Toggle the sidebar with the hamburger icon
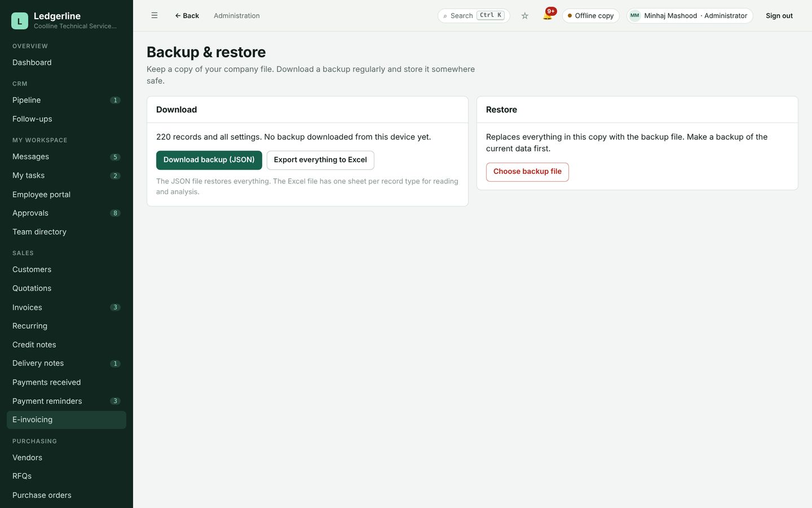Viewport: 812px width, 508px height. pyautogui.click(x=155, y=16)
